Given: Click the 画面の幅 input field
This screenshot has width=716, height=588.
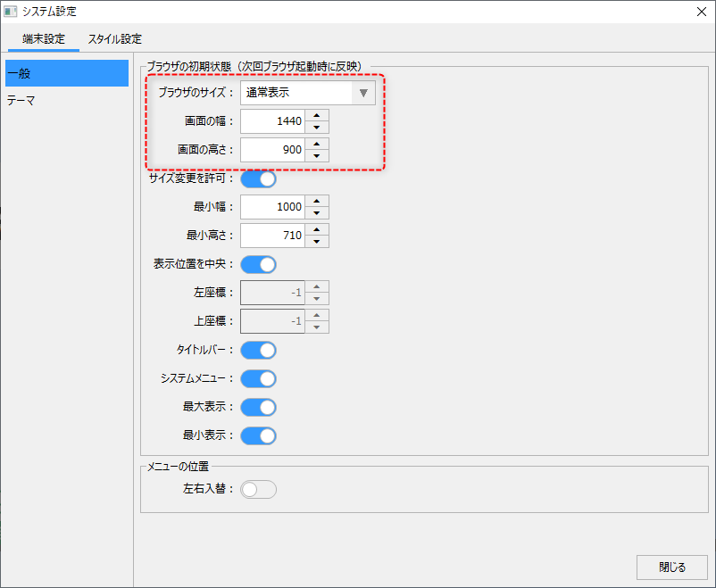Looking at the screenshot, I should (x=272, y=120).
